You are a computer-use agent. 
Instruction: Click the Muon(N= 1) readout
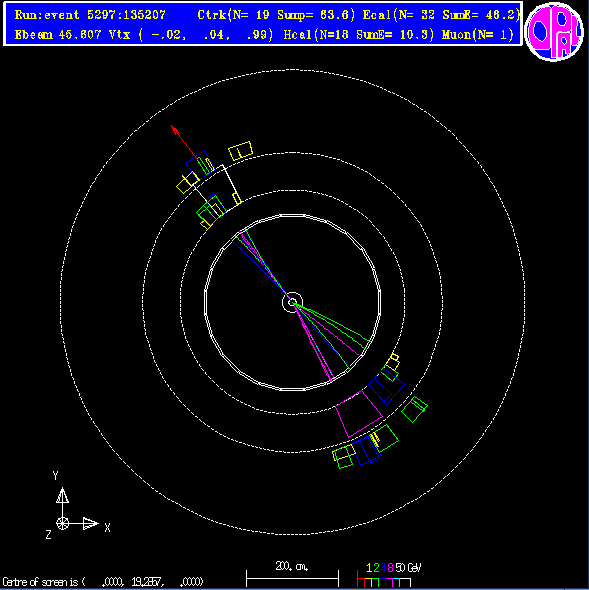tap(478, 35)
